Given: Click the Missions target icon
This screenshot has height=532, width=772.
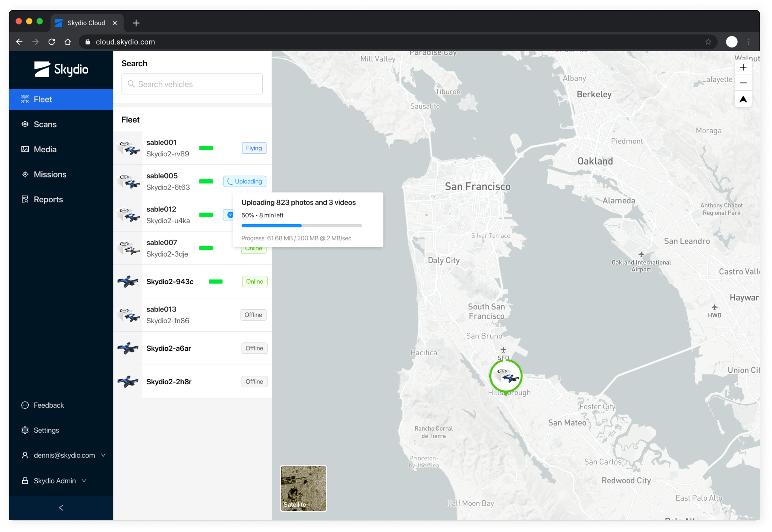Looking at the screenshot, I should coord(25,174).
